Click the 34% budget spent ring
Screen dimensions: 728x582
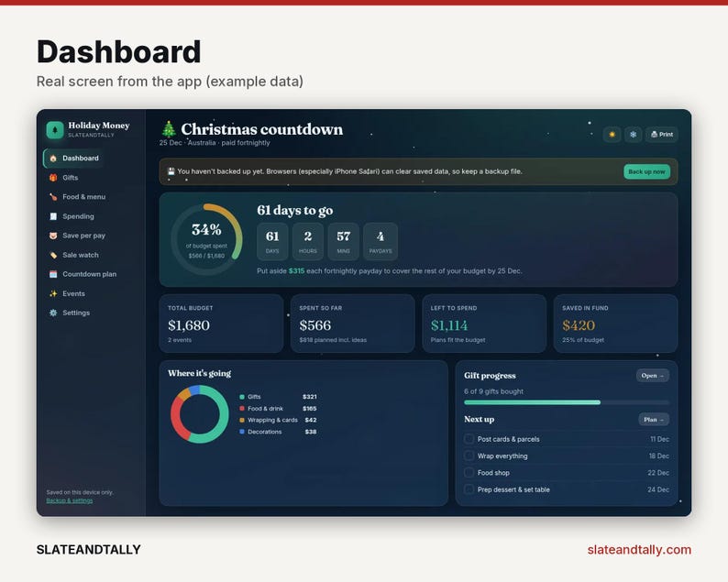(206, 239)
